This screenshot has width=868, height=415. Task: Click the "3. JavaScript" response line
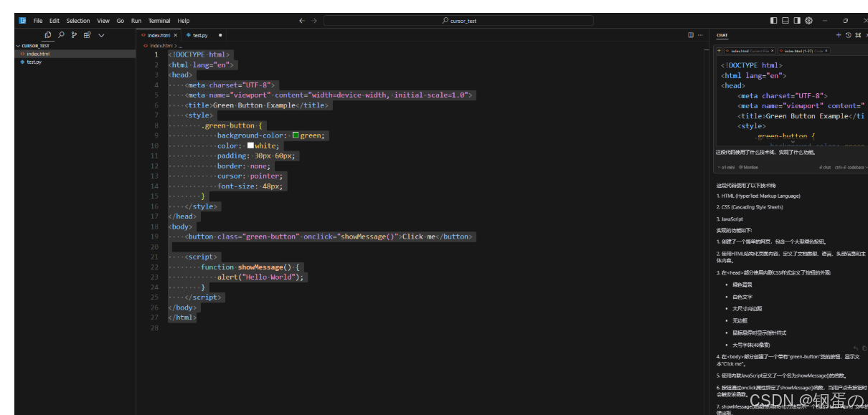coord(730,219)
